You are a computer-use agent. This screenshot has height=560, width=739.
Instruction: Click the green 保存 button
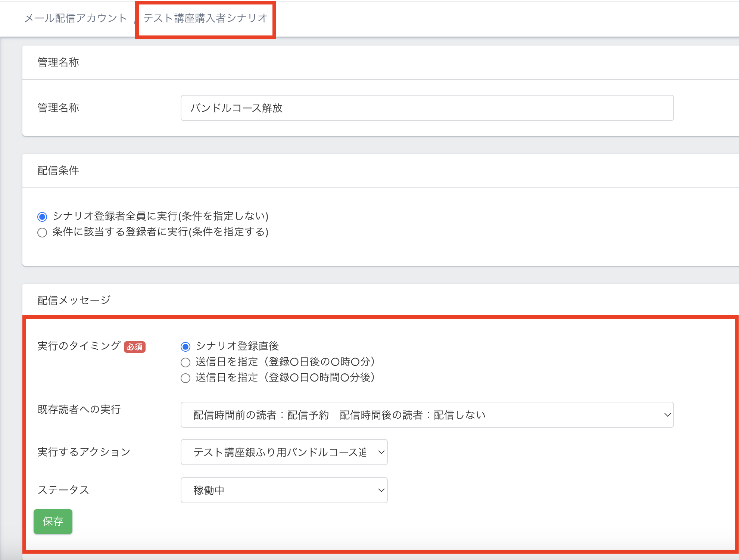[53, 521]
